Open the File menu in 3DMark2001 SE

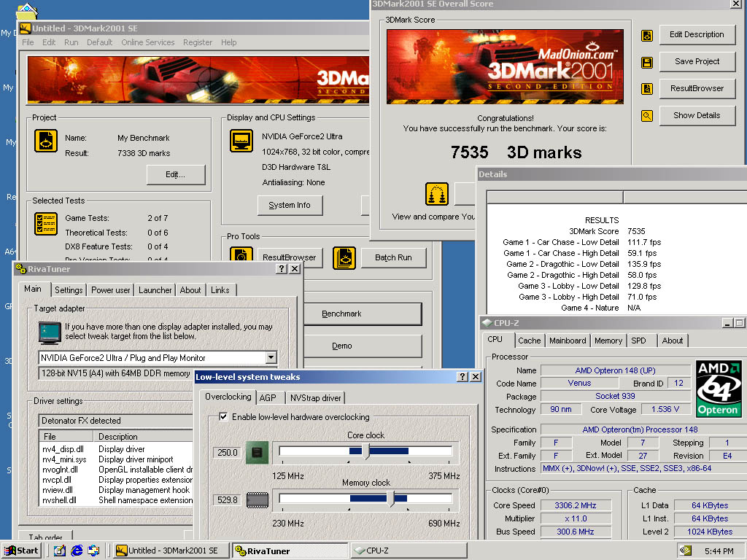pos(28,42)
